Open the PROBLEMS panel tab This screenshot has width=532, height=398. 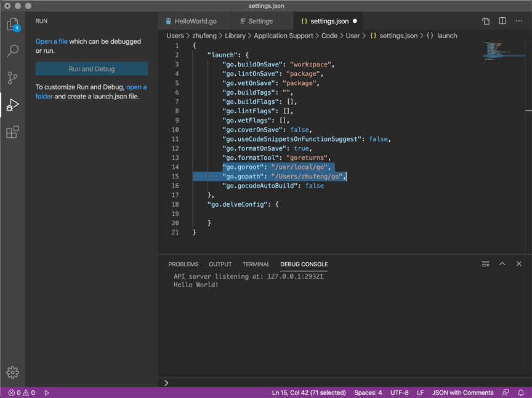(183, 264)
